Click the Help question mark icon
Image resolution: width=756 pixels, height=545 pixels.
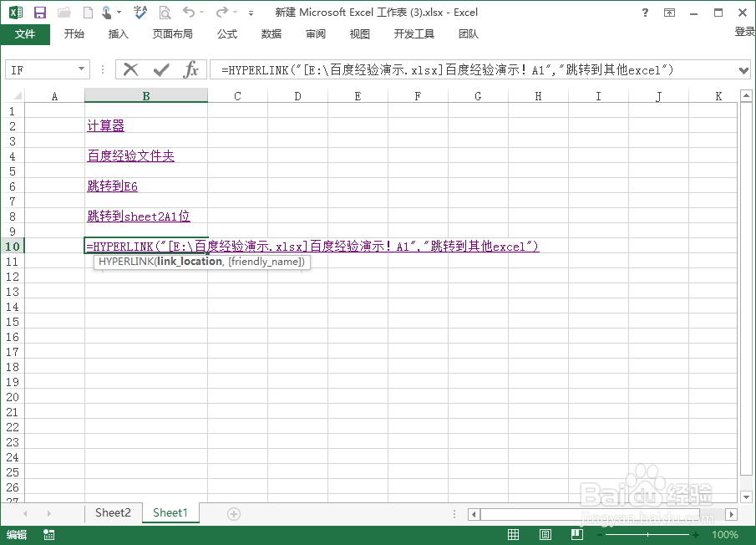645,13
